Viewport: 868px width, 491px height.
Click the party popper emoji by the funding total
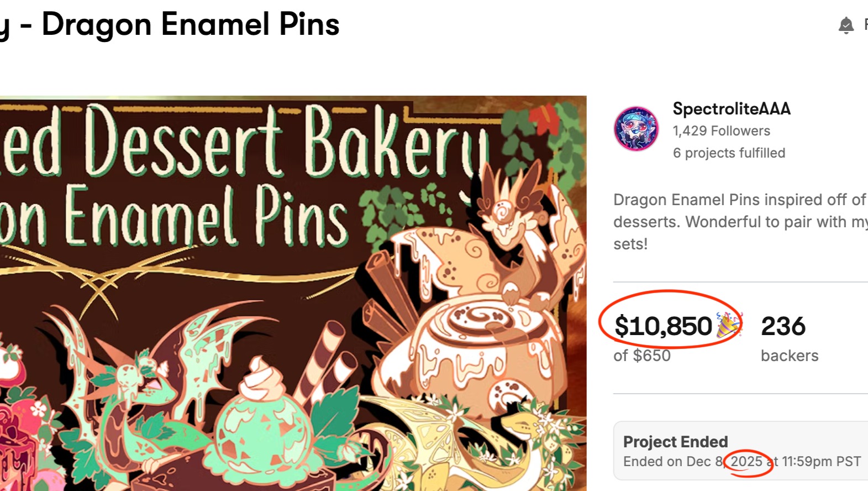(729, 325)
